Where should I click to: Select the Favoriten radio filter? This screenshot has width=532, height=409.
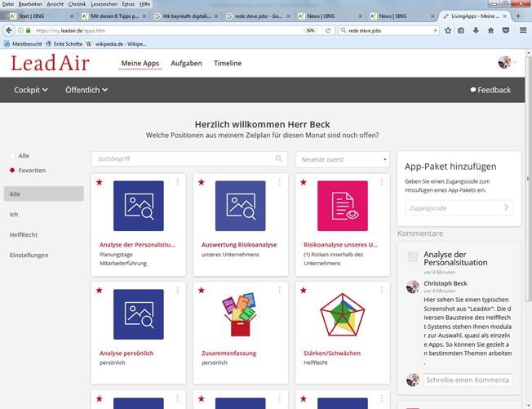coord(13,171)
